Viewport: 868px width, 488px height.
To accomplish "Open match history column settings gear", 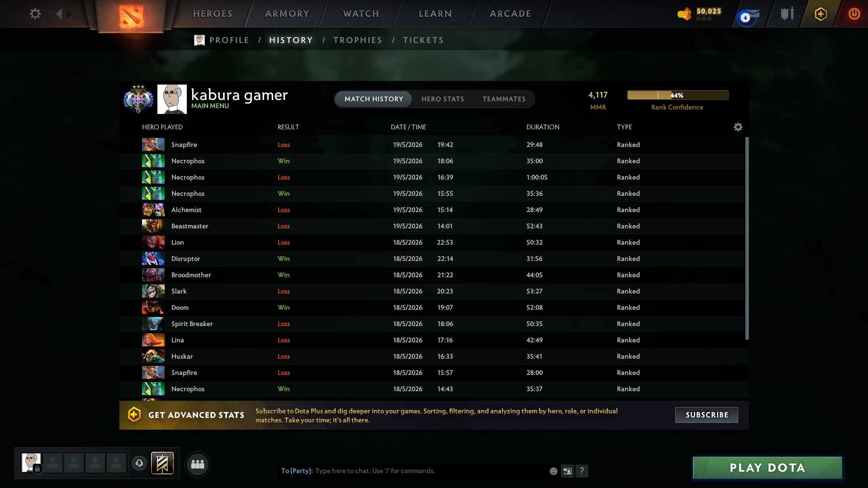I will (738, 127).
